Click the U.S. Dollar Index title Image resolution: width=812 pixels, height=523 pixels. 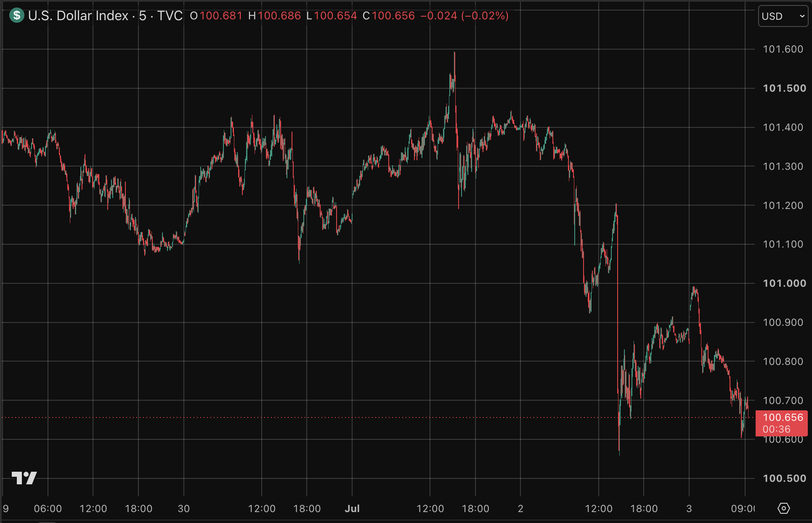pos(78,16)
